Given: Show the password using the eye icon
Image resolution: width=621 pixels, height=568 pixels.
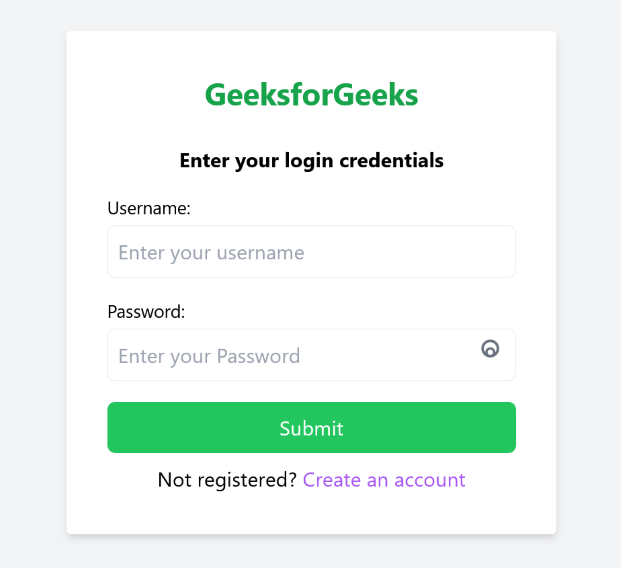Looking at the screenshot, I should [490, 349].
